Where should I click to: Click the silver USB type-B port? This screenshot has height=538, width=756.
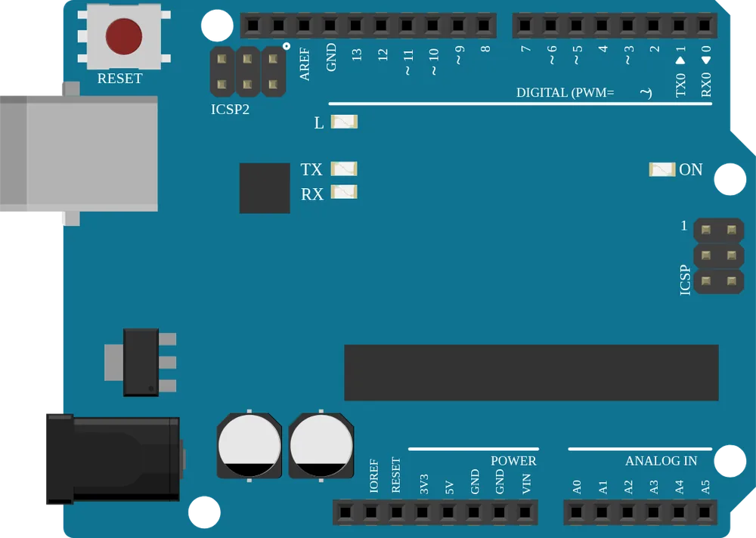pos(79,153)
